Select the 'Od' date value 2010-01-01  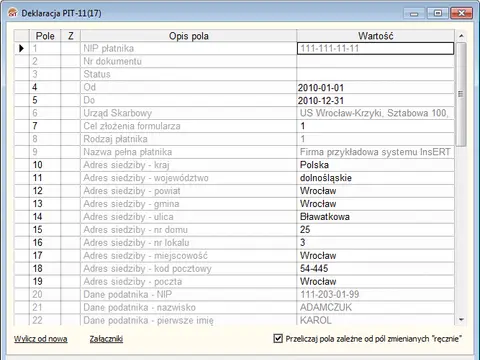point(375,87)
